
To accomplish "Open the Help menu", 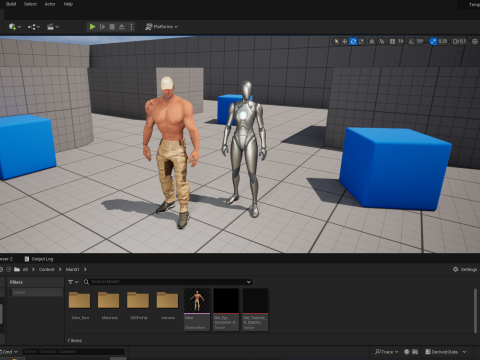I will [68, 4].
